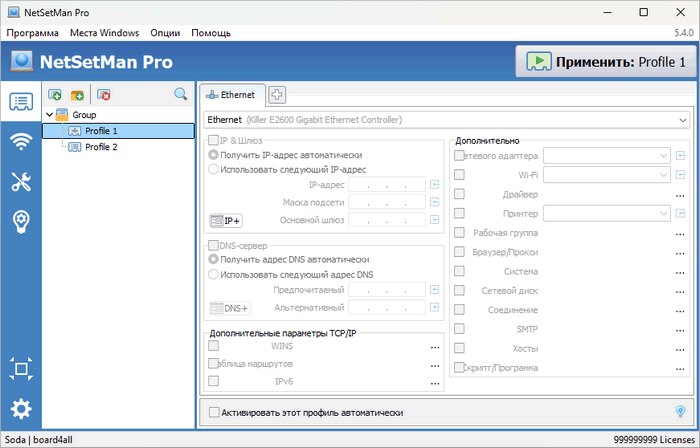Click the search magnifier in profile panel
This screenshot has height=448, width=700.
click(181, 94)
